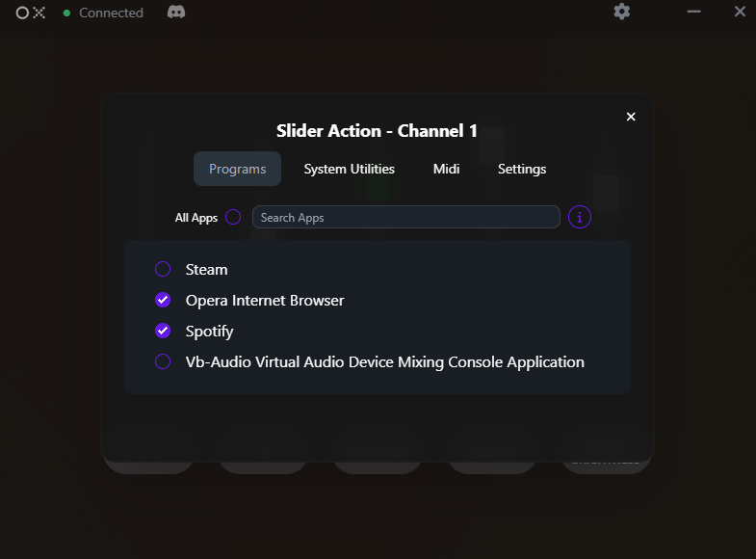The image size is (756, 559).
Task: Close the Slider Action dialog
Action: (631, 117)
